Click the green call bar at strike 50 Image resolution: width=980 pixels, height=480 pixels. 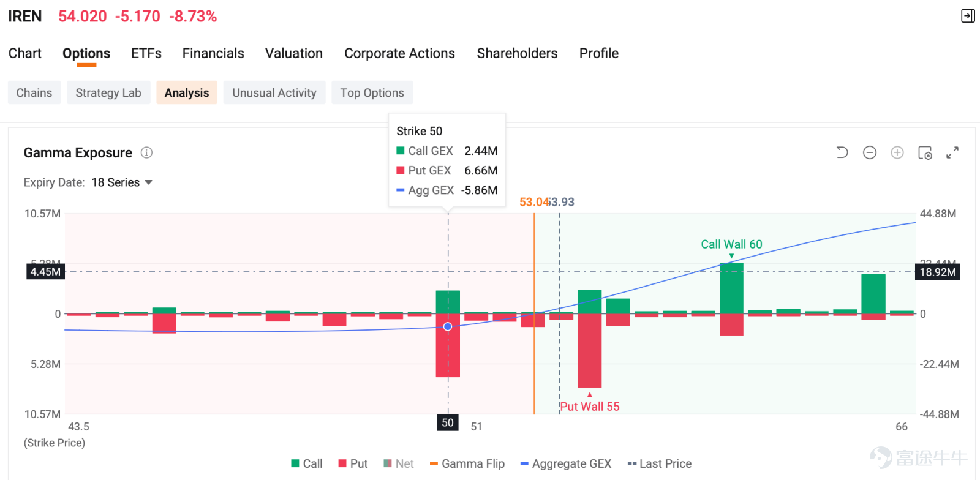(448, 302)
